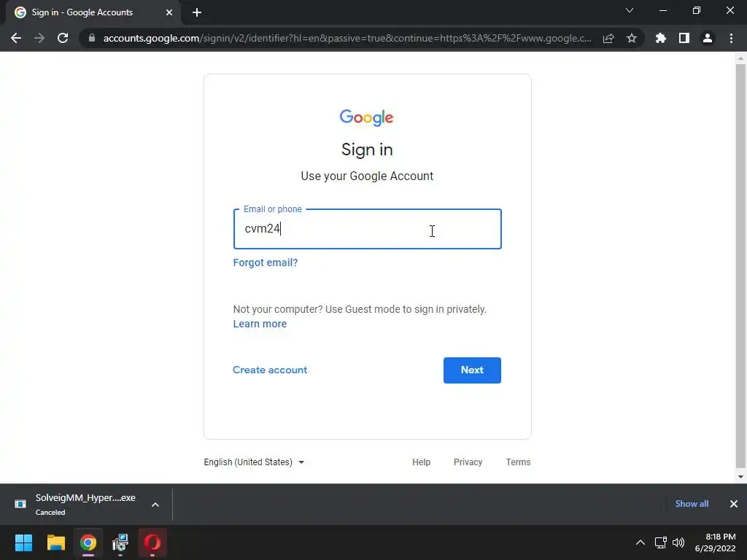The image size is (747, 560).
Task: Click the page vertical scrollbar
Action: pyautogui.click(x=740, y=266)
